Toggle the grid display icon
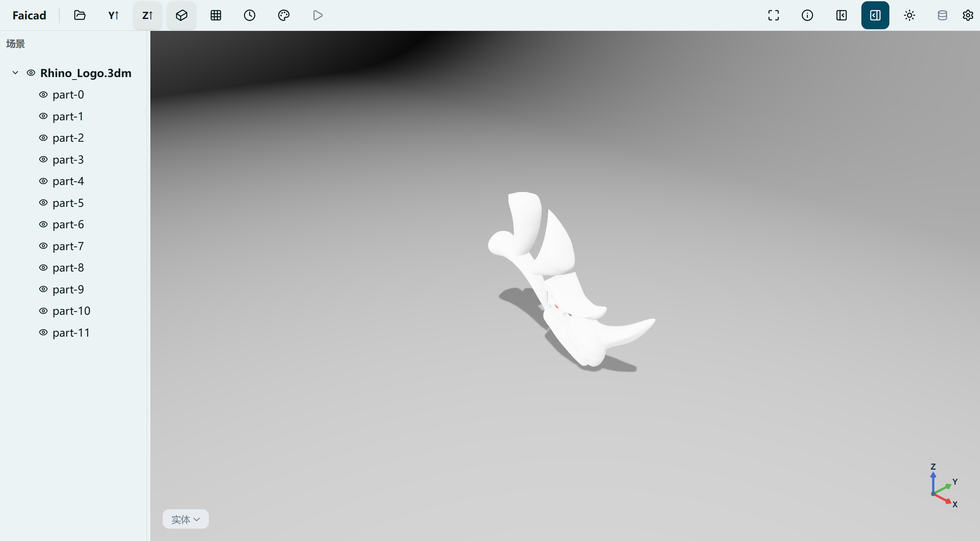The width and height of the screenshot is (980, 541). [216, 15]
